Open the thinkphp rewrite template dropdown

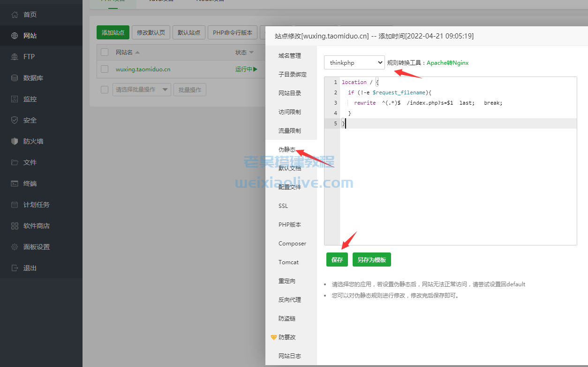click(354, 62)
